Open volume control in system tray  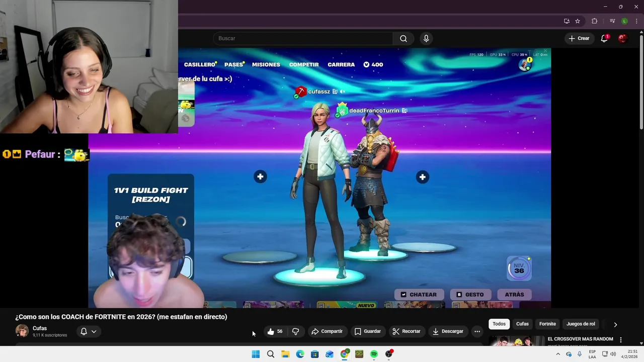pos(613,354)
